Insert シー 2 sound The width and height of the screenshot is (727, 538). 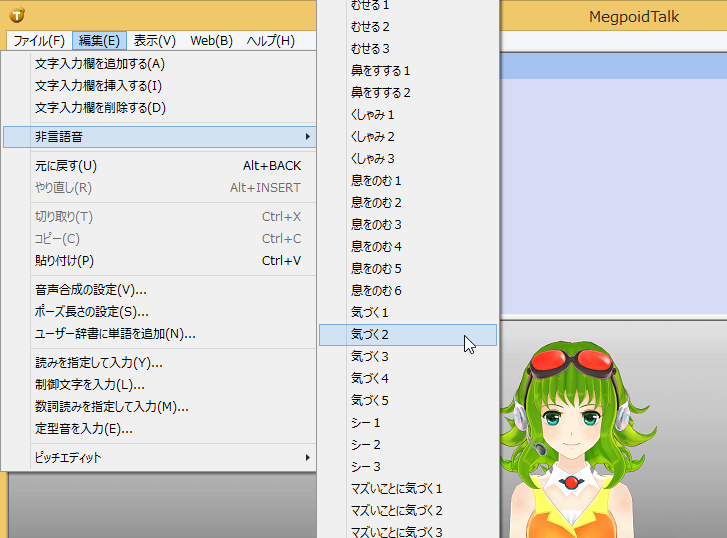(x=408, y=444)
